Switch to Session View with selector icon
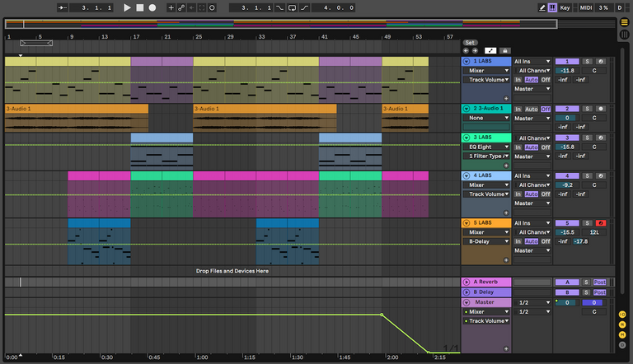The image size is (633, 364). click(x=624, y=35)
